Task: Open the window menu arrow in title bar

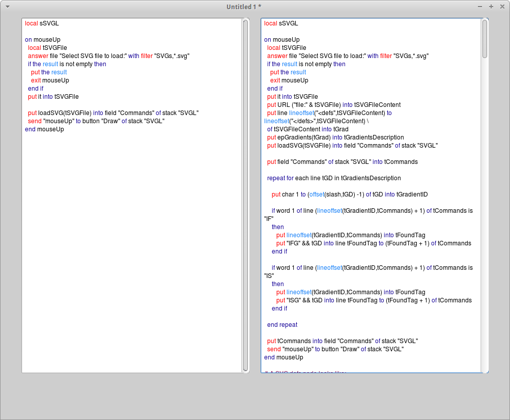Action: click(x=7, y=7)
